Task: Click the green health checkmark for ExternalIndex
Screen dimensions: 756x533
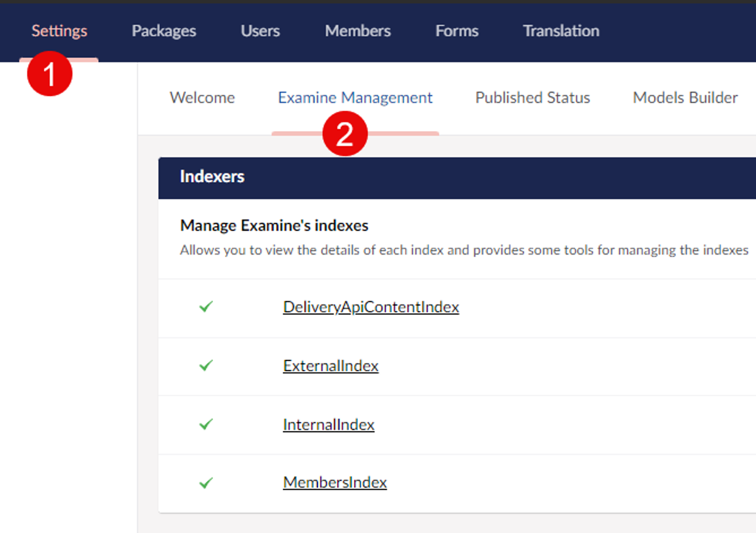Action: [x=206, y=365]
